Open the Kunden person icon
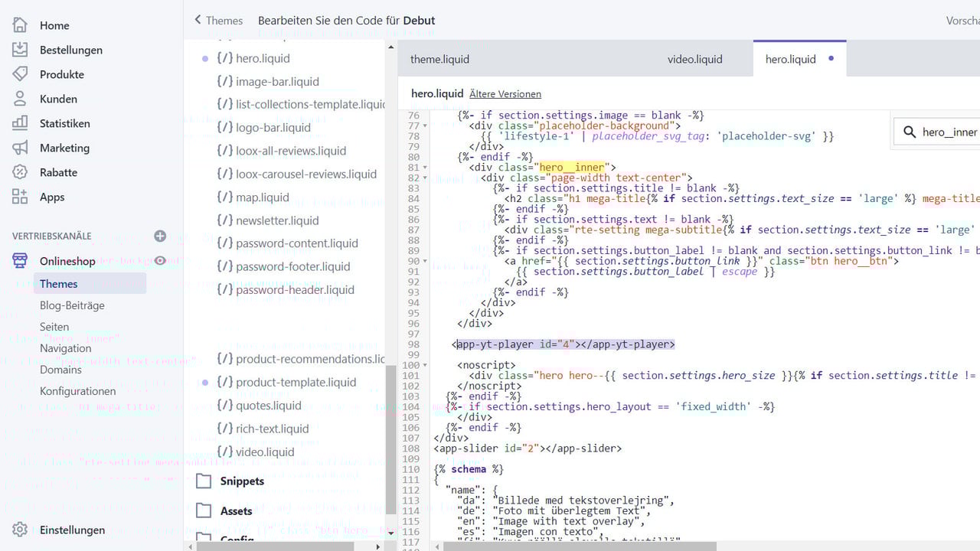The width and height of the screenshot is (980, 551). tap(20, 99)
